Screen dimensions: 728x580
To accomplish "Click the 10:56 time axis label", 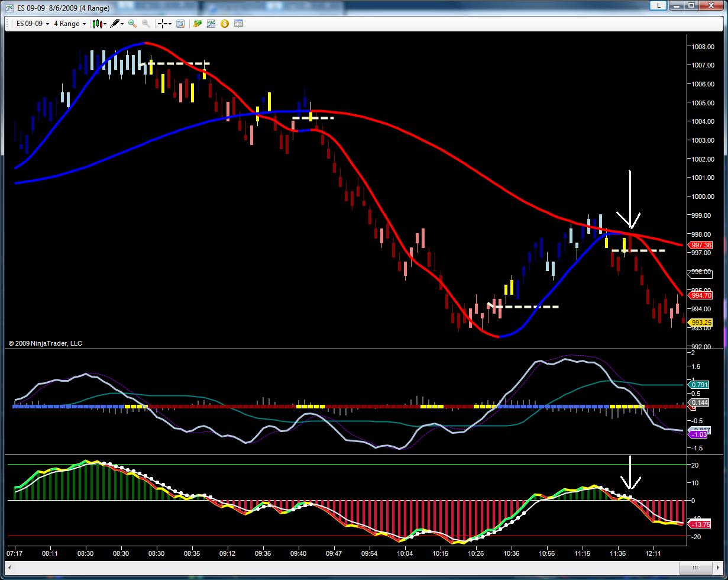I will click(547, 554).
